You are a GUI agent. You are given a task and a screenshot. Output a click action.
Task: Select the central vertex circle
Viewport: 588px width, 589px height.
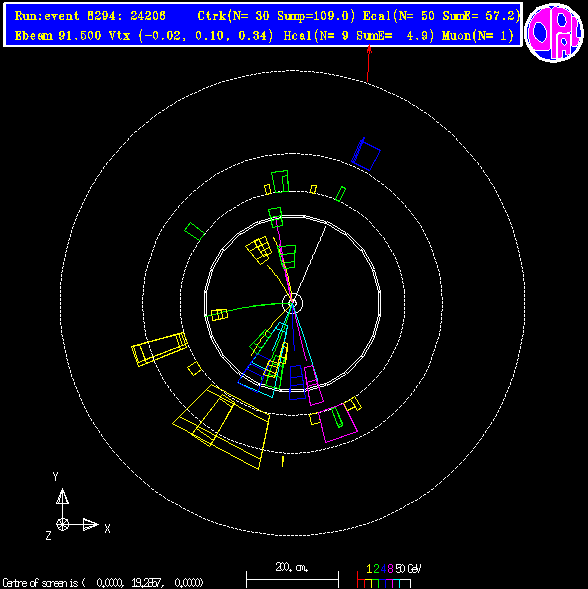[x=292, y=302]
